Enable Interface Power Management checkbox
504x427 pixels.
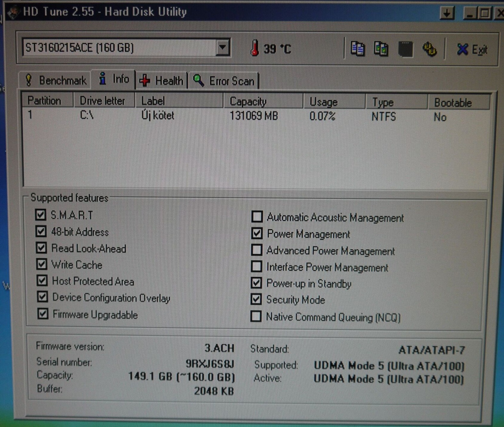256,266
